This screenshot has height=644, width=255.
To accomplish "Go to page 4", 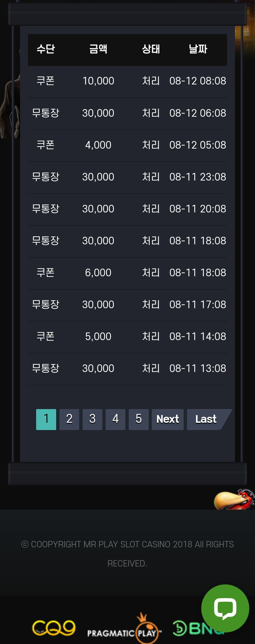I will tap(115, 419).
